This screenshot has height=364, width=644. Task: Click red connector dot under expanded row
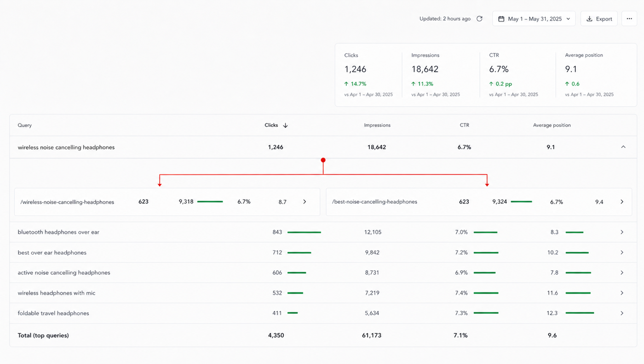tap(323, 160)
